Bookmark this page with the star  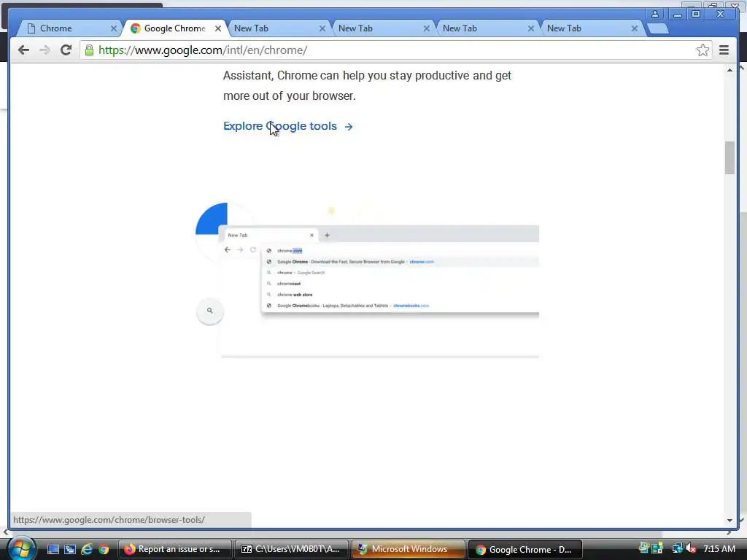(703, 50)
